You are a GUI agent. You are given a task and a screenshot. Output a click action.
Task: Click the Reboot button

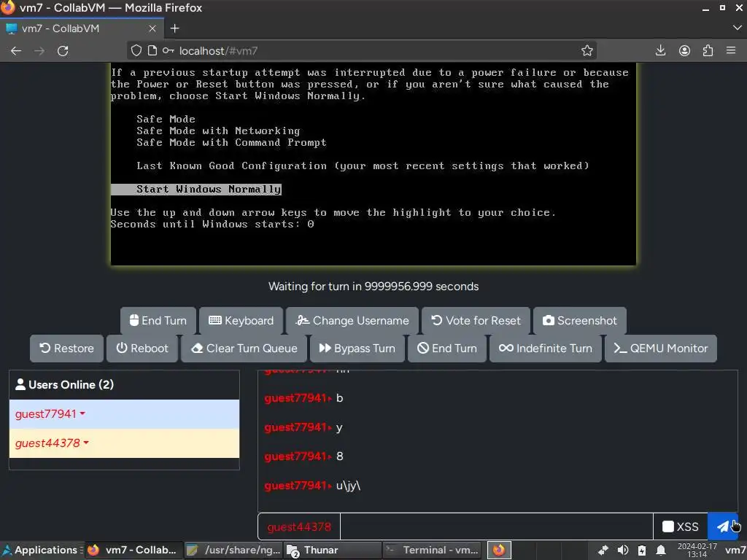tap(142, 348)
